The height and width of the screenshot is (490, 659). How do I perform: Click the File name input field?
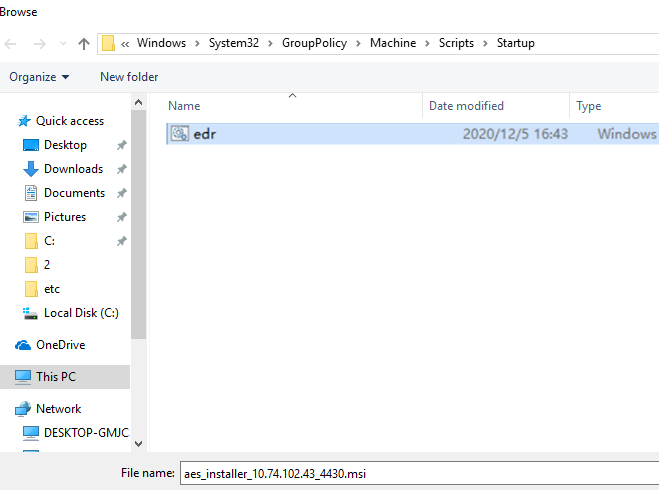[x=419, y=474]
